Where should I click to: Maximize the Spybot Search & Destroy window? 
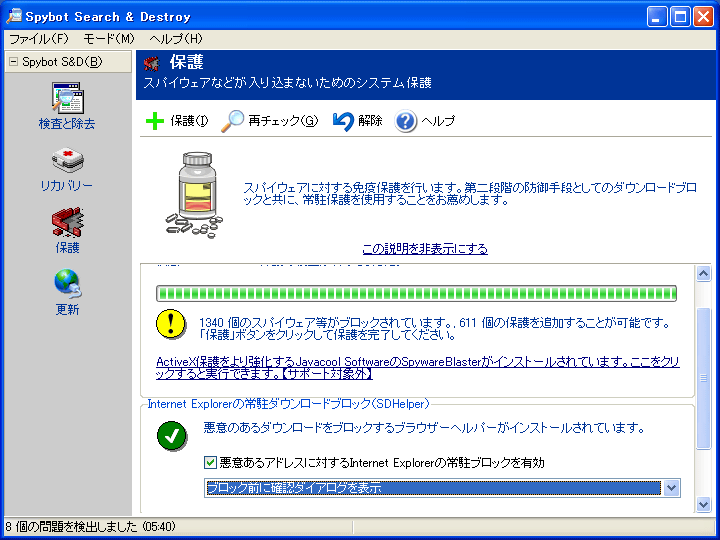pyautogui.click(x=680, y=17)
